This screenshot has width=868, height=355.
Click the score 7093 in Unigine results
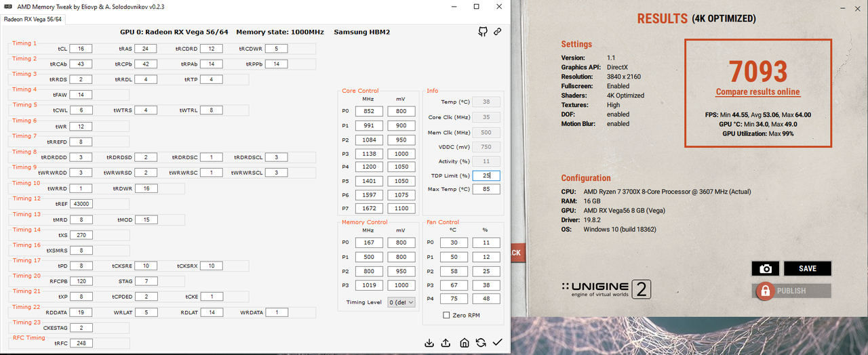pyautogui.click(x=757, y=71)
